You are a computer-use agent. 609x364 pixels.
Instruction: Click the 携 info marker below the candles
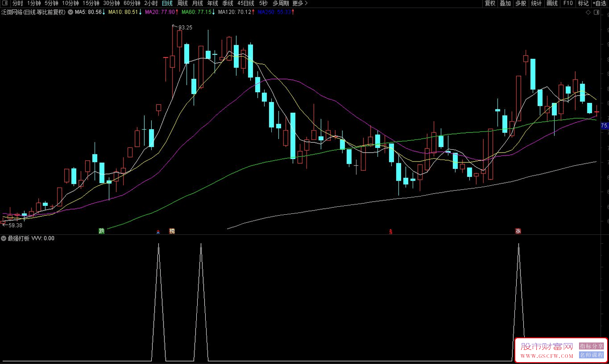coord(172,231)
